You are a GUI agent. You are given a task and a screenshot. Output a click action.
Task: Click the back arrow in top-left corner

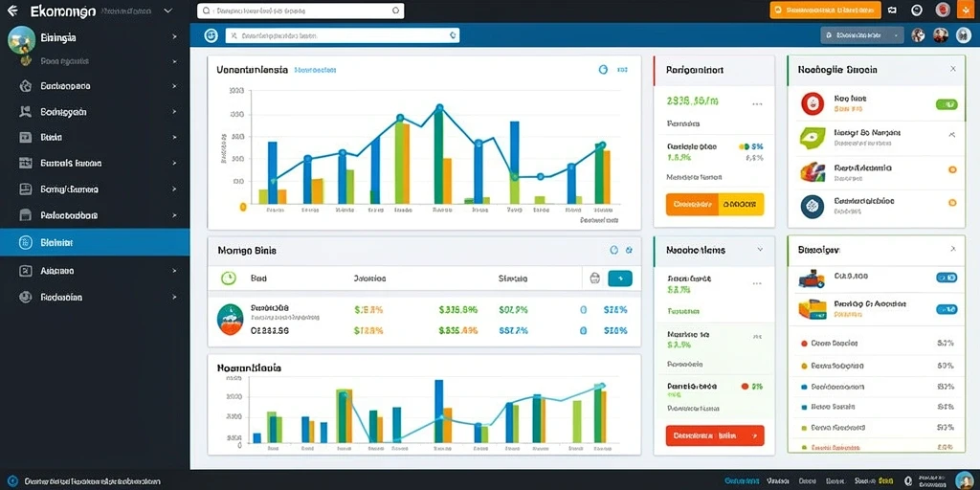pos(11,11)
